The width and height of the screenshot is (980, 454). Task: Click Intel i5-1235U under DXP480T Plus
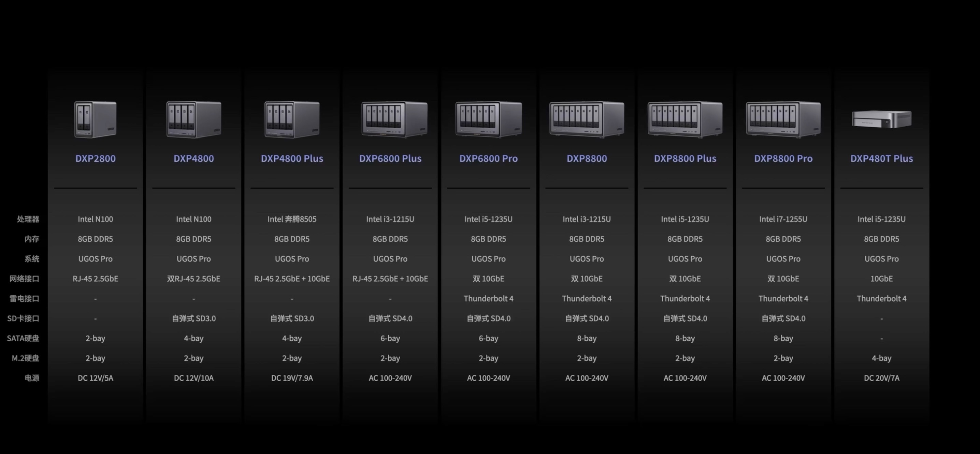click(x=881, y=219)
